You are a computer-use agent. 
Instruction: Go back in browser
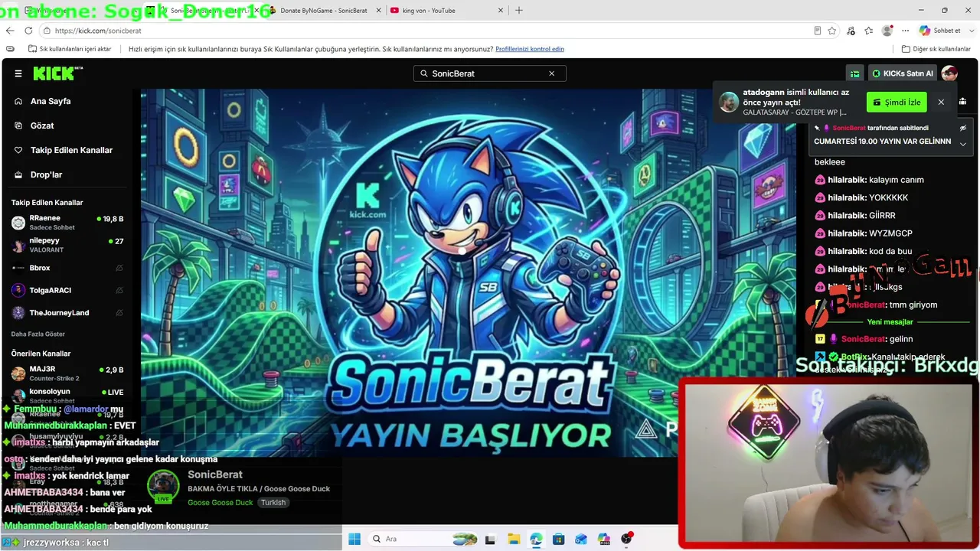10,31
